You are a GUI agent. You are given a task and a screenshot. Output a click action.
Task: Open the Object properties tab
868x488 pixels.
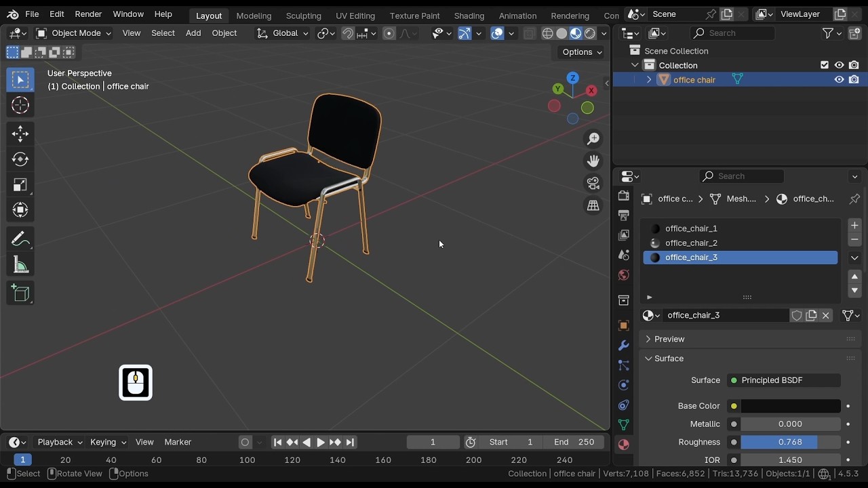623,326
